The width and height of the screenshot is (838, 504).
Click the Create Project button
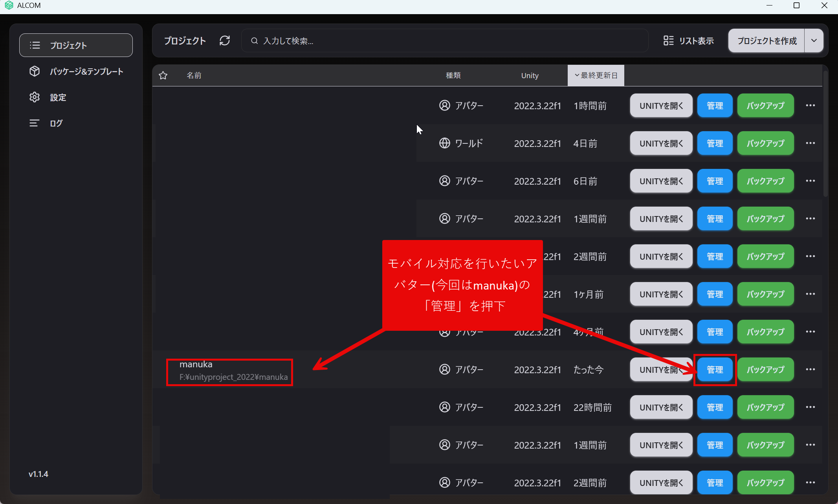(x=766, y=40)
